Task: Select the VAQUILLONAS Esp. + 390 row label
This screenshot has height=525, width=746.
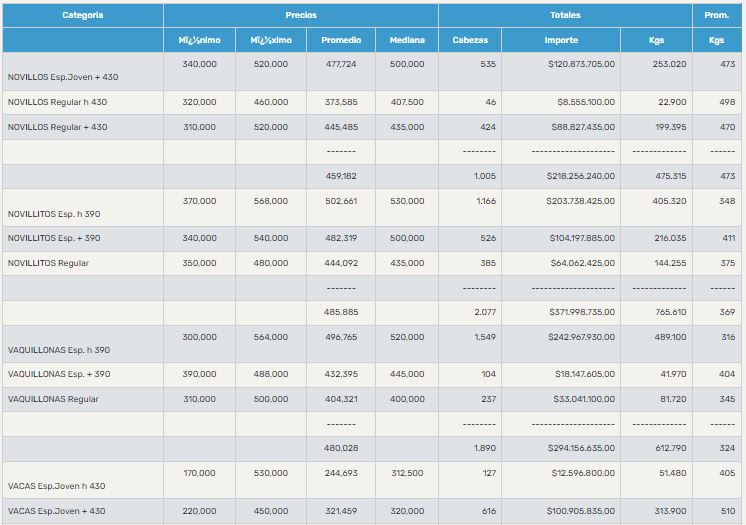Action: tap(59, 374)
